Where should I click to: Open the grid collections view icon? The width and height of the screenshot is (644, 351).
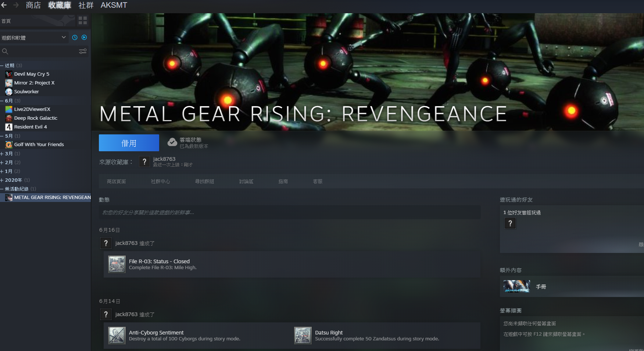pyautogui.click(x=83, y=21)
